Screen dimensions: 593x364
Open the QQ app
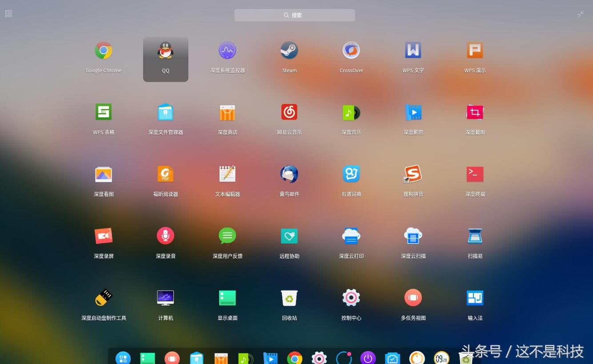[x=165, y=51]
